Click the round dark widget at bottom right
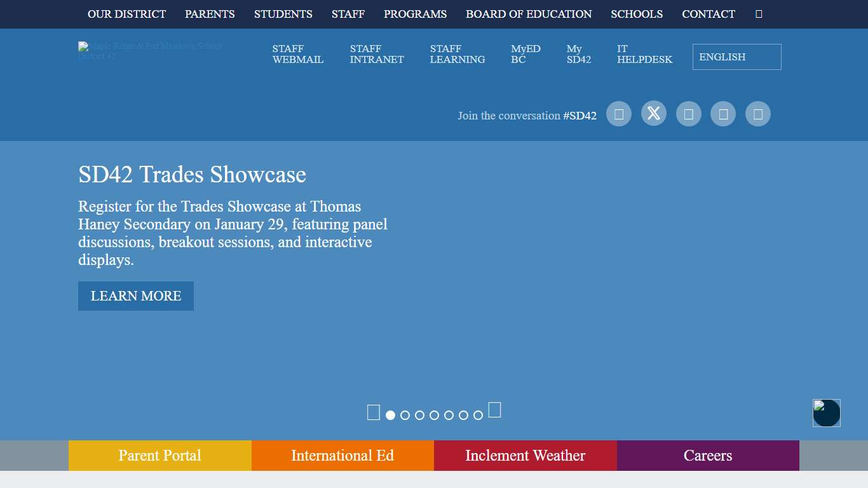 (x=826, y=413)
